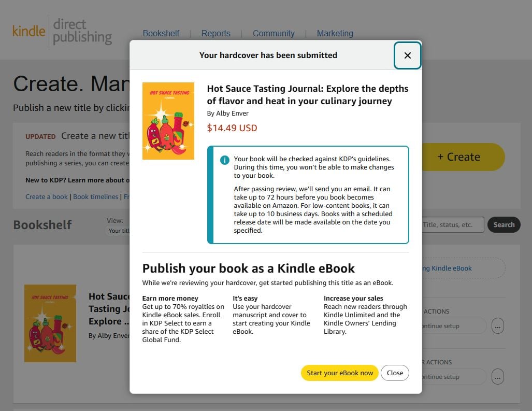This screenshot has height=411, width=532.
Task: Click the blue info icon in the notice
Action: coord(225,160)
